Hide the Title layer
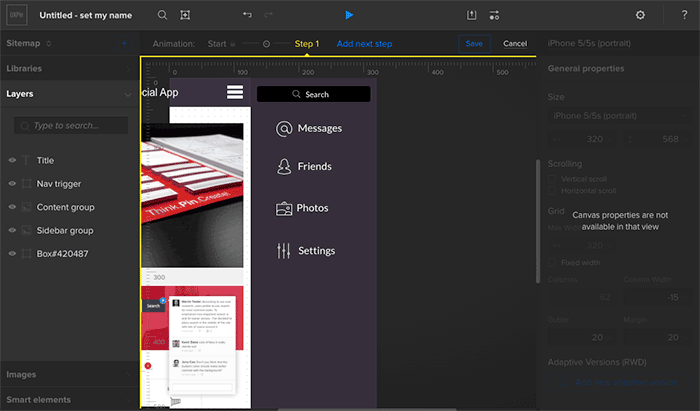Image resolution: width=700 pixels, height=411 pixels. 12,160
